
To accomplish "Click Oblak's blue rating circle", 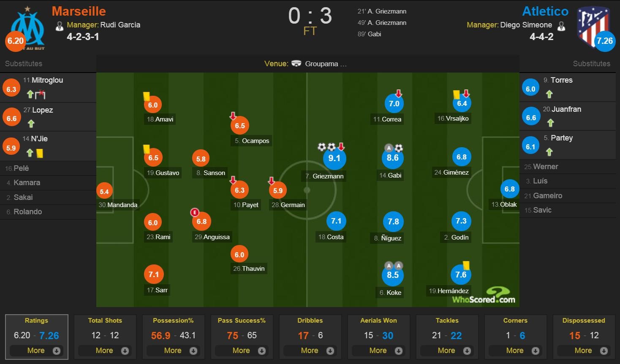I will click(x=510, y=189).
